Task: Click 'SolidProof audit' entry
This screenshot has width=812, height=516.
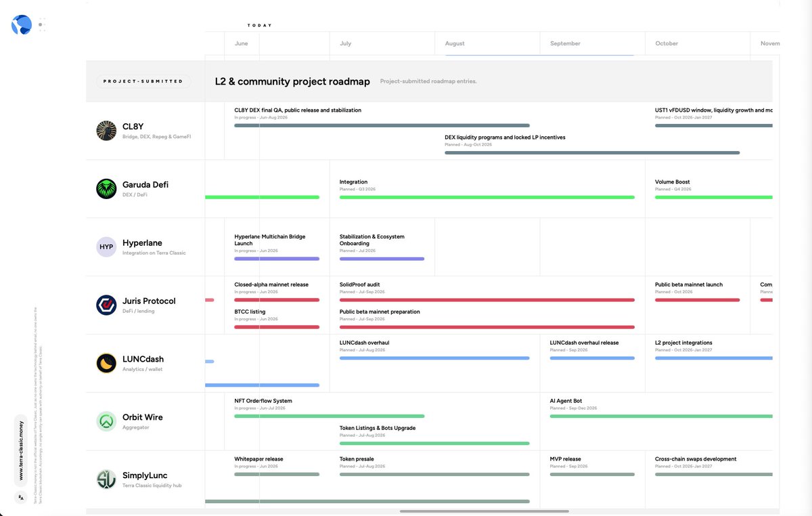Action: (487, 291)
